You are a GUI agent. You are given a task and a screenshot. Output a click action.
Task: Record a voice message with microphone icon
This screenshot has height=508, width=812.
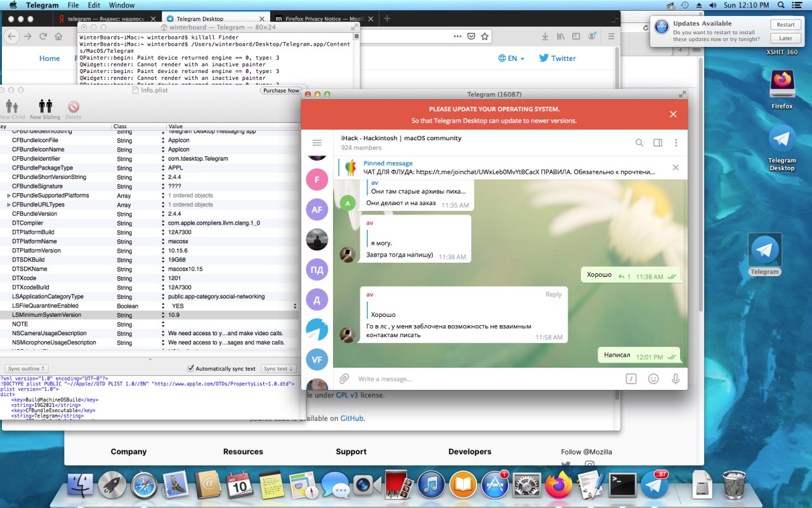click(x=676, y=378)
